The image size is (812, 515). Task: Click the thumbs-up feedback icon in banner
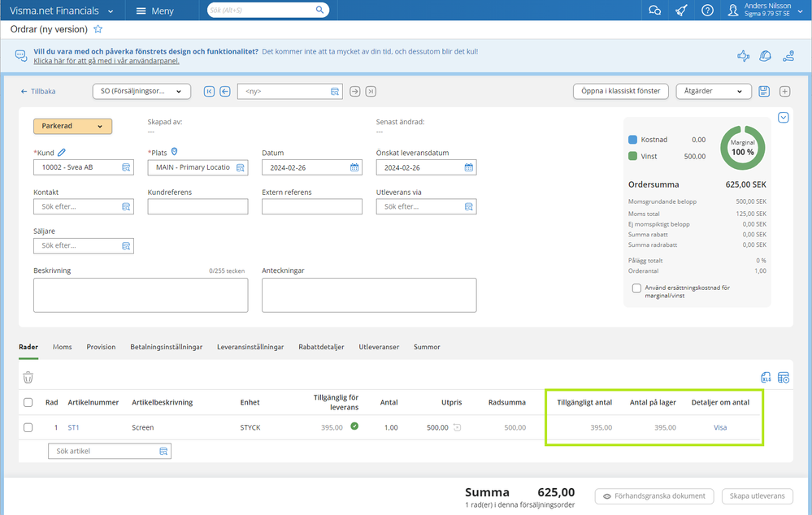pyautogui.click(x=743, y=56)
